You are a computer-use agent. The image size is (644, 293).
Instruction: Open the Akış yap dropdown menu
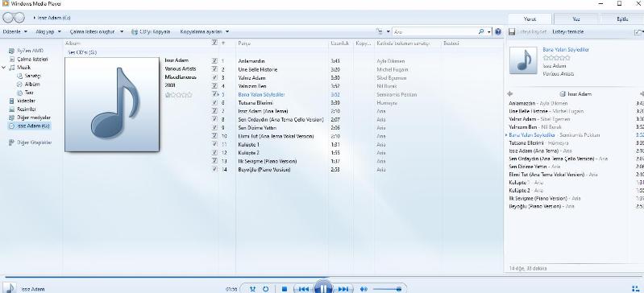(48, 31)
